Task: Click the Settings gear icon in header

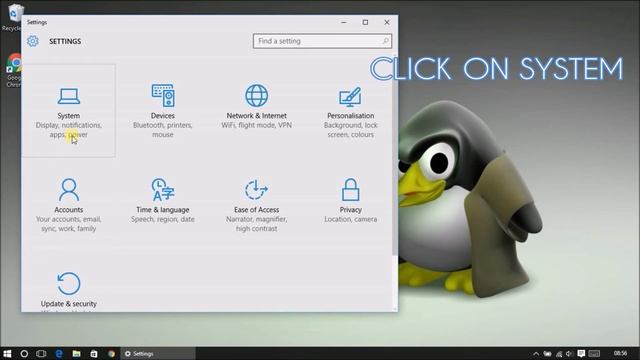Action: (33, 41)
